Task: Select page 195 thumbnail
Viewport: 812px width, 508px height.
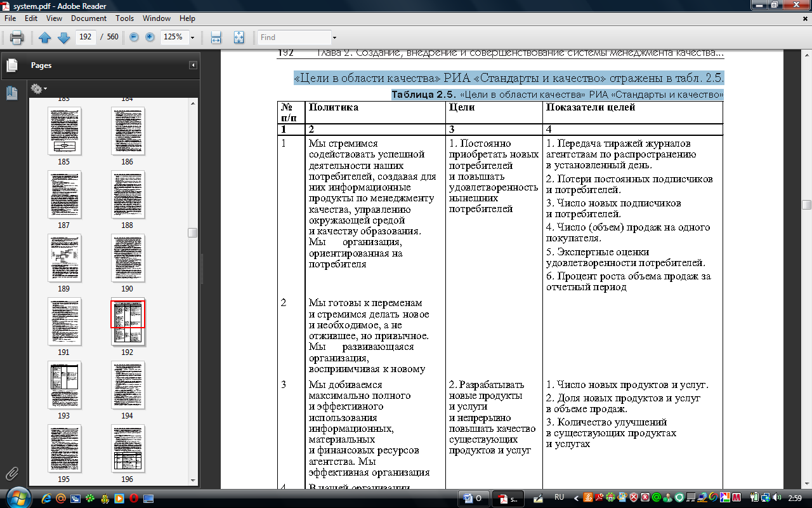Action: coord(64,448)
